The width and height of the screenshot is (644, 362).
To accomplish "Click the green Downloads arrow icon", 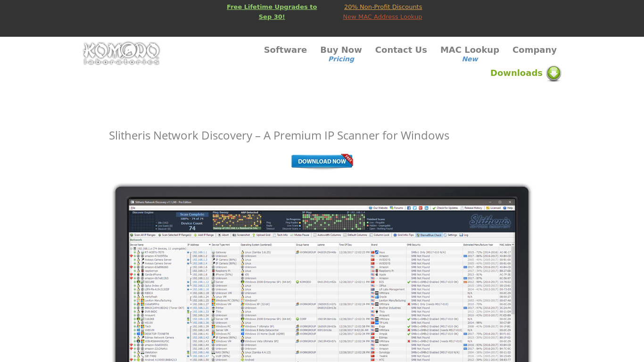I will click(x=554, y=74).
